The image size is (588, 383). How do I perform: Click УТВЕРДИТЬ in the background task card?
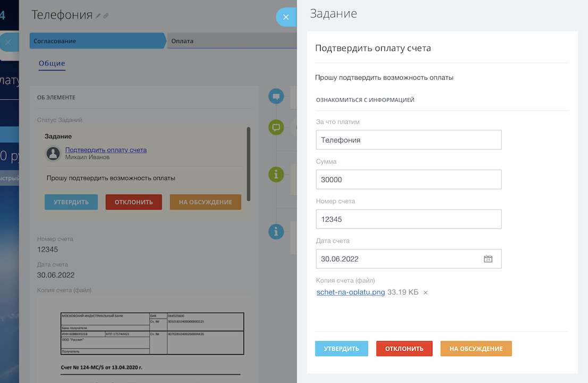tap(71, 202)
